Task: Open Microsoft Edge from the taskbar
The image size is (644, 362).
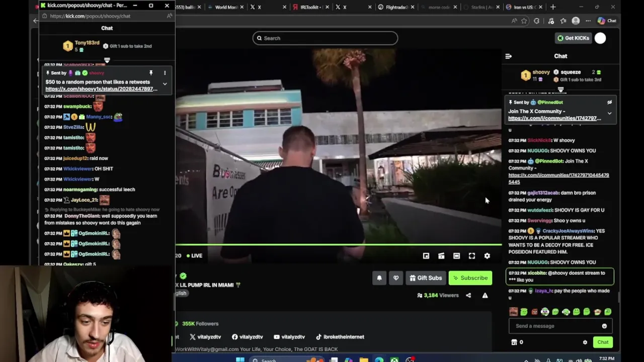Action: [x=379, y=360]
